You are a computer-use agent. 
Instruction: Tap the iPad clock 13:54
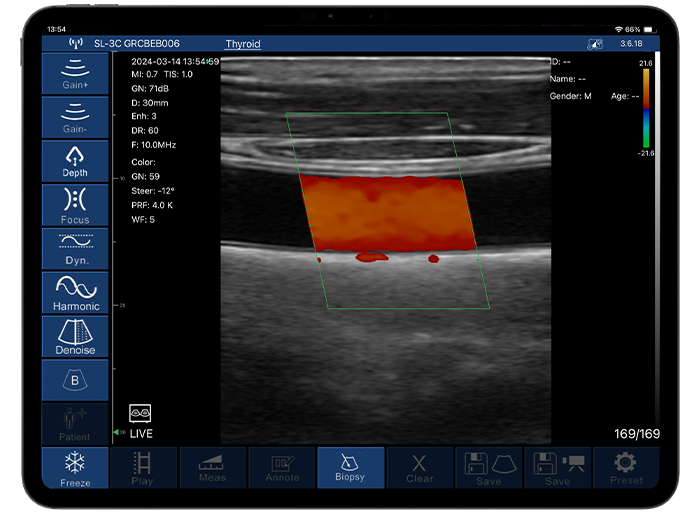click(57, 29)
